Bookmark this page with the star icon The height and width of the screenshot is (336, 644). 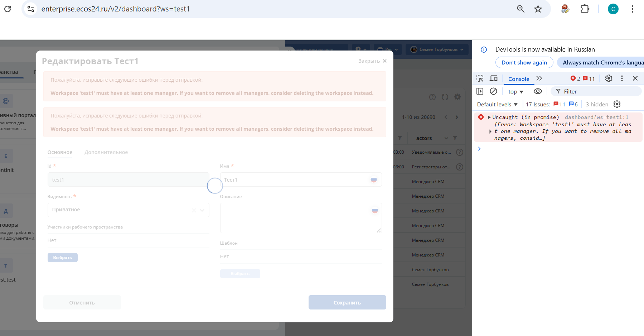point(538,9)
